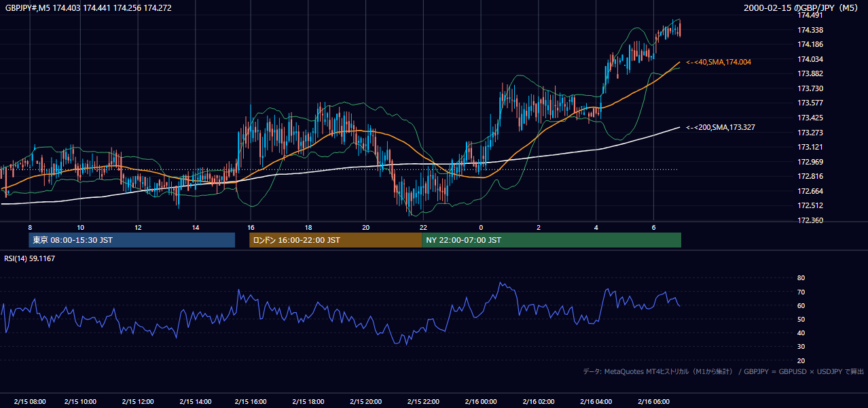Viewport: 868px width, 408px height.
Task: Click price axis value 173.882
Action: click(810, 73)
